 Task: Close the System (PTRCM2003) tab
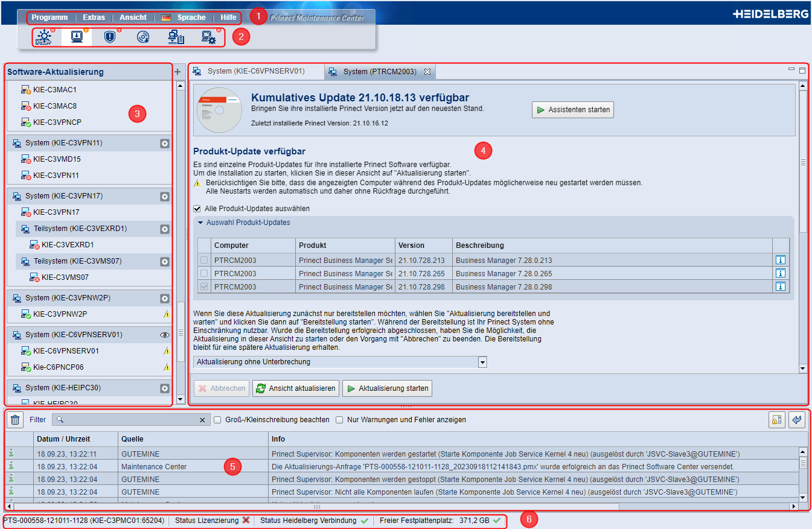tap(427, 72)
